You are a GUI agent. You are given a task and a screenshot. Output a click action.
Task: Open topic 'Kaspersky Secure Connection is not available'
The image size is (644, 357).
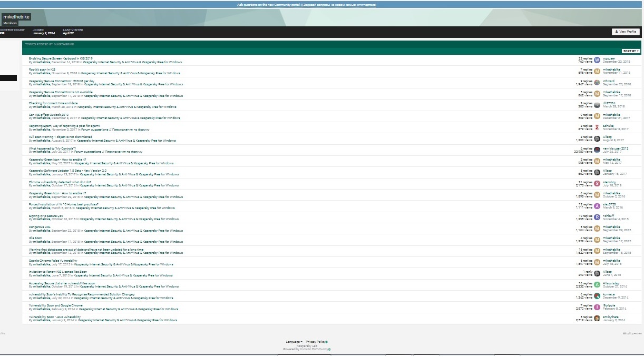pos(61,92)
